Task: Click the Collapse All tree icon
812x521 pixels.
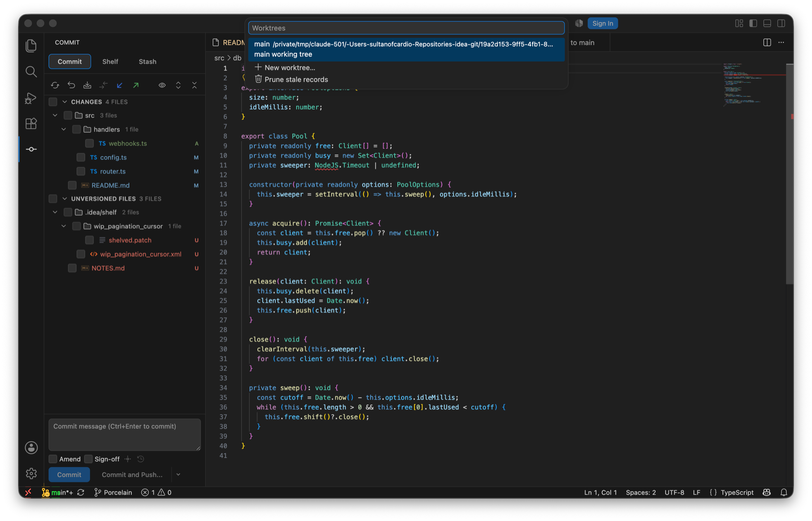Action: 194,85
